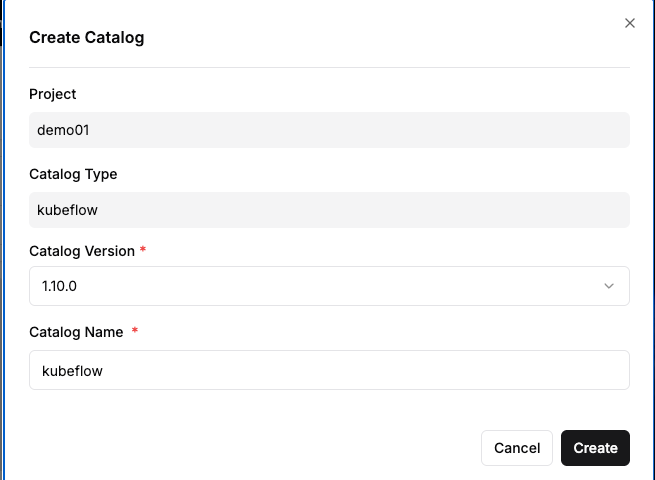Click the read-only Catalog Type field

click(x=329, y=210)
